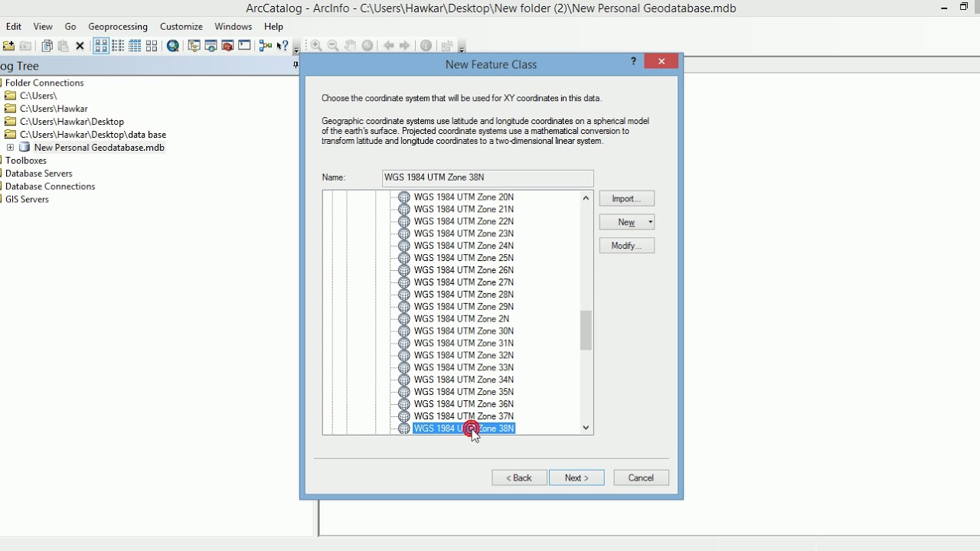The width and height of the screenshot is (980, 551).
Task: Select WGS 1984 UTM Zone 37N
Action: pos(464,416)
